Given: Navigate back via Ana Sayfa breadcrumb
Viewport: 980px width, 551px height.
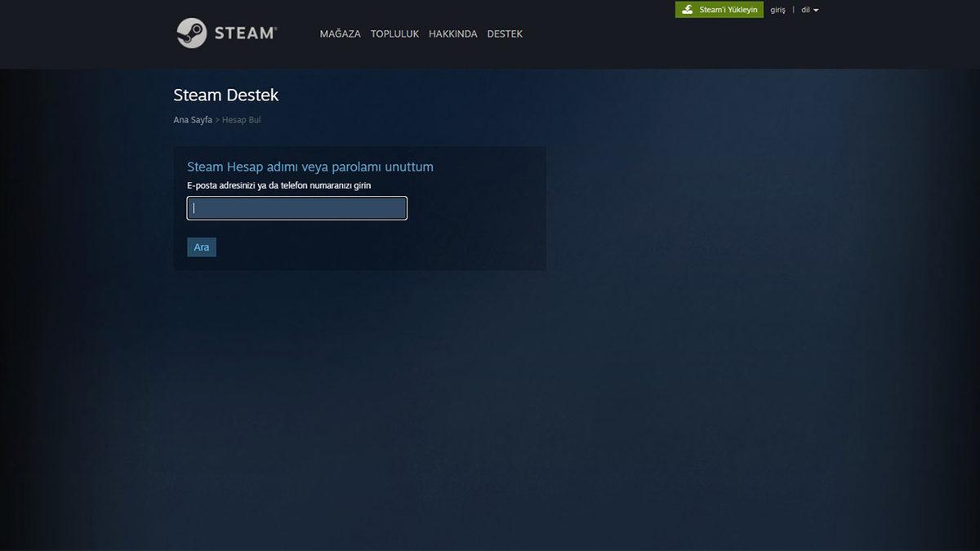Looking at the screenshot, I should point(191,119).
